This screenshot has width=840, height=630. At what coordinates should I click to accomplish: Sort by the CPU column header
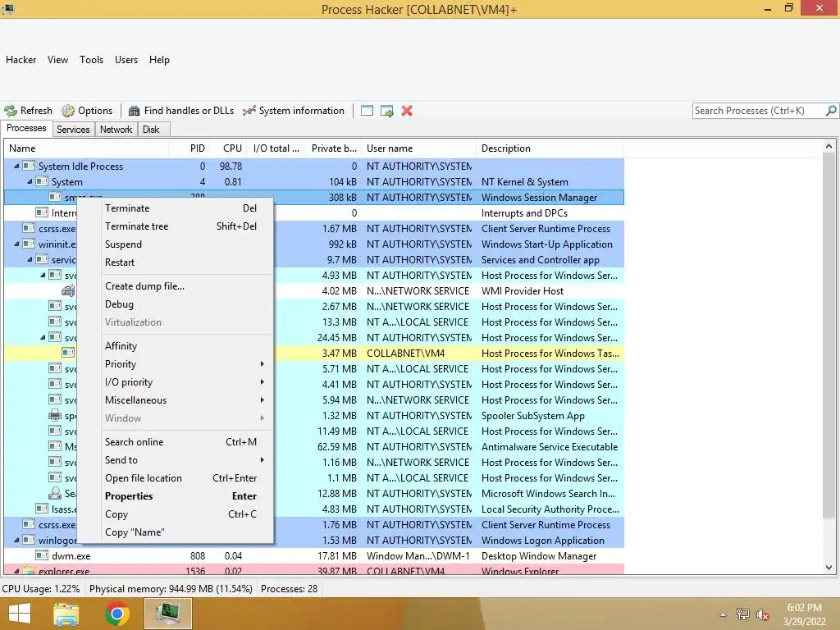coord(229,148)
